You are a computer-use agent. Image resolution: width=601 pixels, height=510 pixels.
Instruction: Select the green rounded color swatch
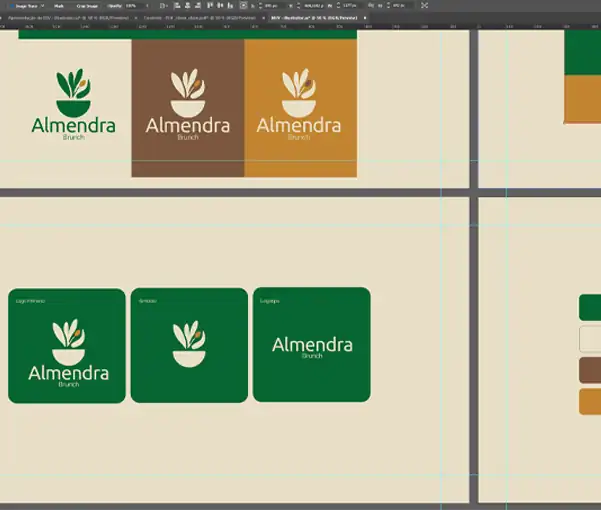pyautogui.click(x=590, y=307)
